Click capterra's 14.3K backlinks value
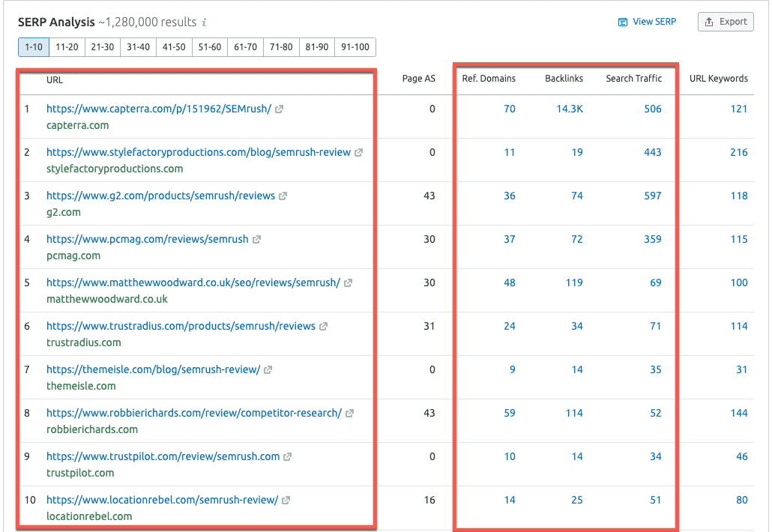Image resolution: width=772 pixels, height=532 pixels. (x=569, y=109)
